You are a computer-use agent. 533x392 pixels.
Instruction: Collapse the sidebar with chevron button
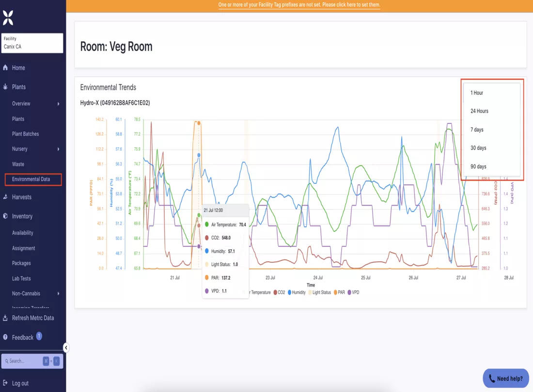click(66, 347)
